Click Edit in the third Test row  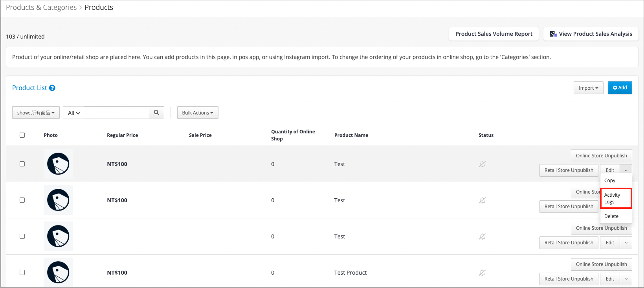610,243
